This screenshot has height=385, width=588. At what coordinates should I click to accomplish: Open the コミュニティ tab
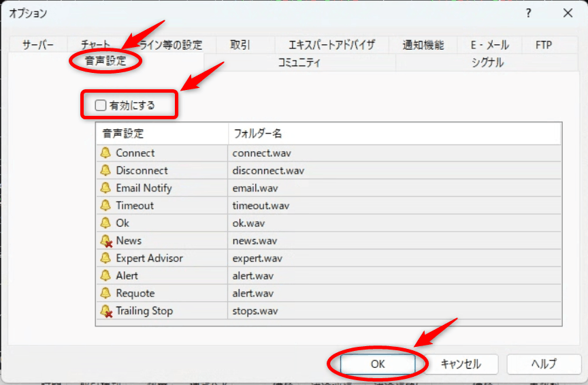tap(299, 63)
